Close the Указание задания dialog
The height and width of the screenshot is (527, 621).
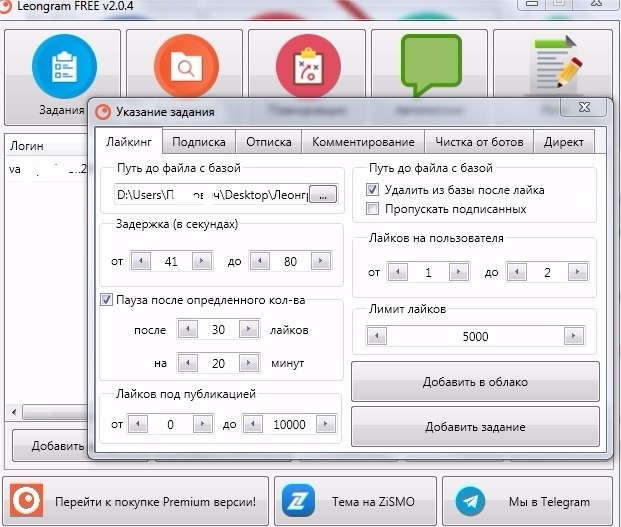[x=583, y=107]
